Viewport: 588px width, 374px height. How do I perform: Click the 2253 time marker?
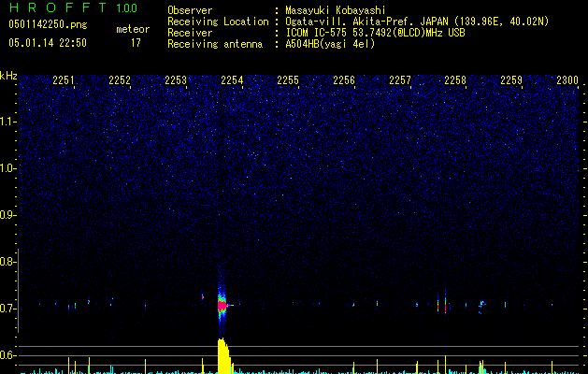[176, 80]
